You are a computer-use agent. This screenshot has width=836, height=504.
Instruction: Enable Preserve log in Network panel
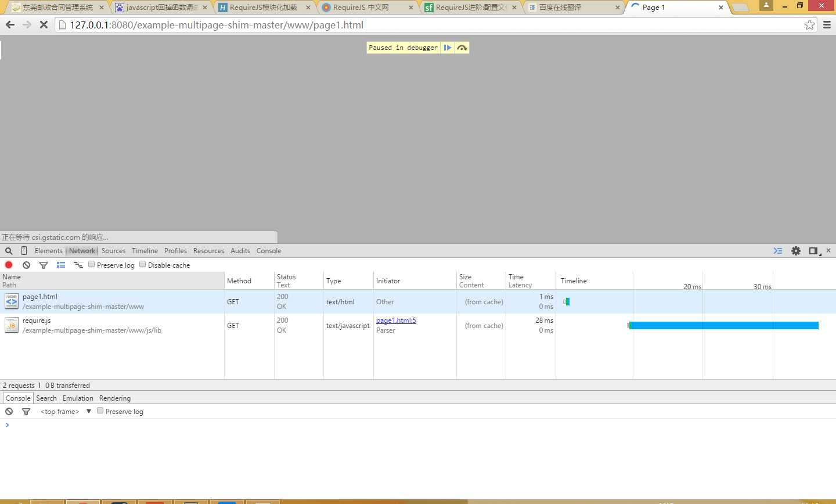point(92,264)
